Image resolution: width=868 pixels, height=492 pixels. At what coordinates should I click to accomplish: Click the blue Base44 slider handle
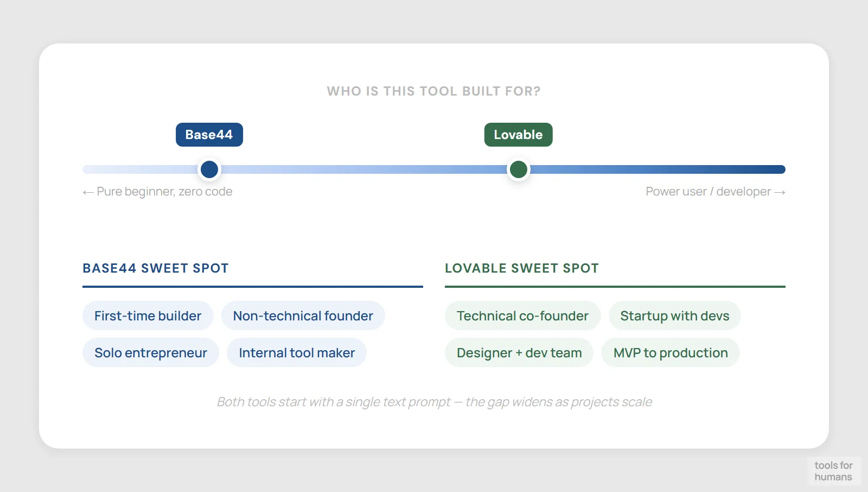point(209,169)
